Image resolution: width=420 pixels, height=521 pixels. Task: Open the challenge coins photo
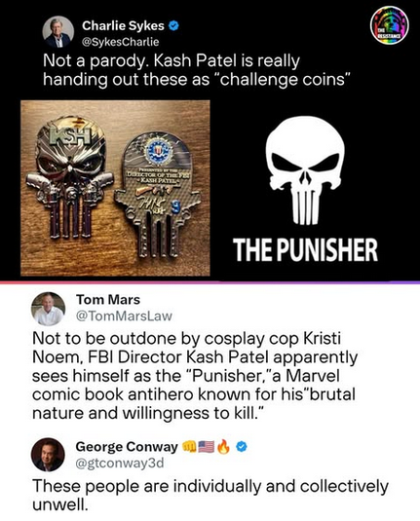pyautogui.click(x=115, y=188)
